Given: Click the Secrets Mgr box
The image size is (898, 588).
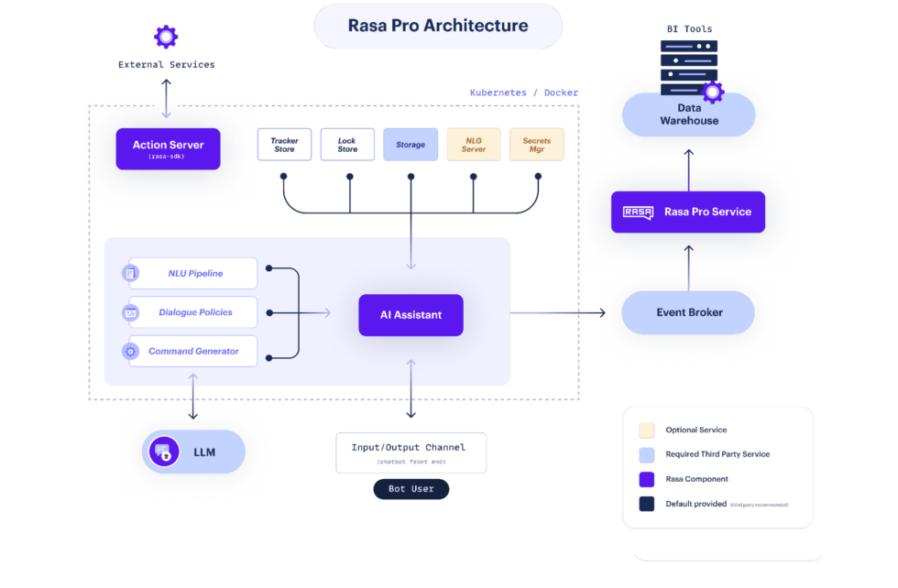Looking at the screenshot, I should (x=537, y=145).
